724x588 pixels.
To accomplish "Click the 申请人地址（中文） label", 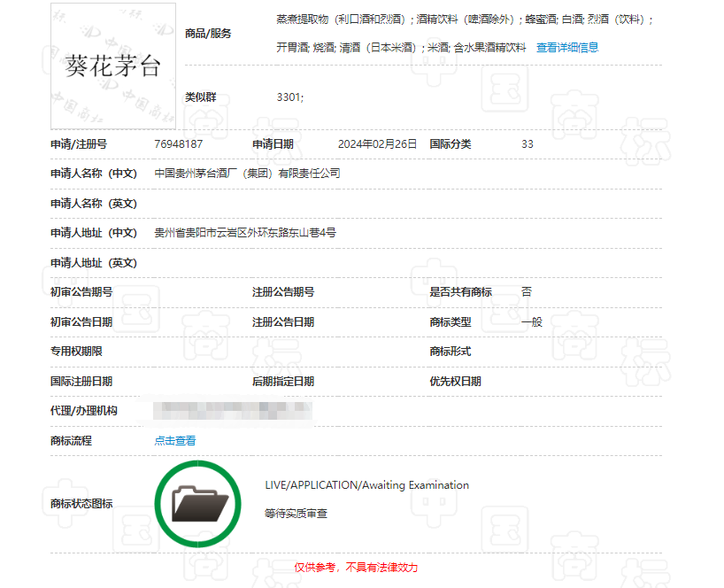I will [x=94, y=233].
